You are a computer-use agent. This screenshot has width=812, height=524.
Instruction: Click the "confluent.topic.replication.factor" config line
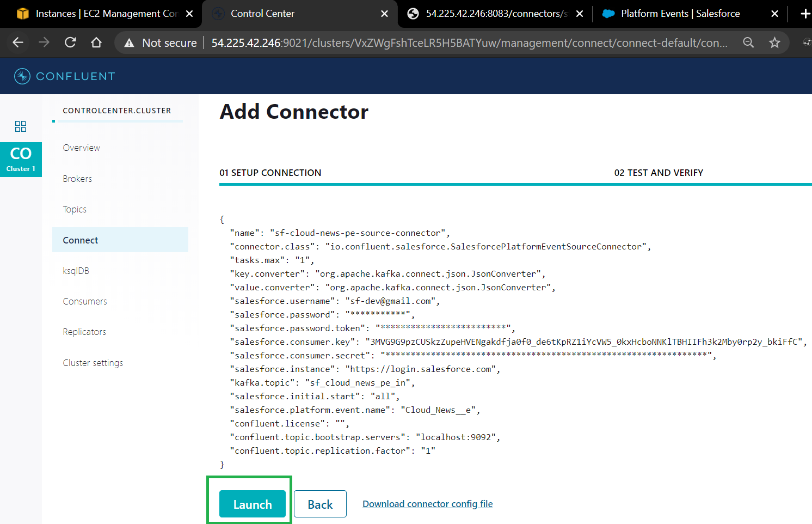coord(333,451)
